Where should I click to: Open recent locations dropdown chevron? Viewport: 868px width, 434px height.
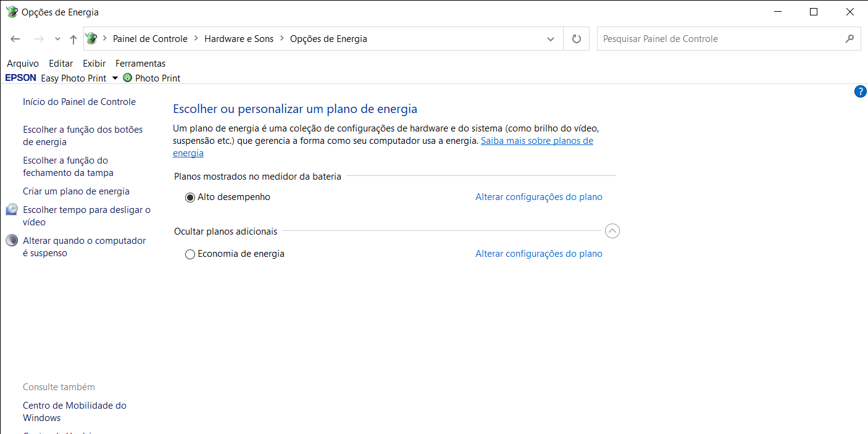click(57, 39)
